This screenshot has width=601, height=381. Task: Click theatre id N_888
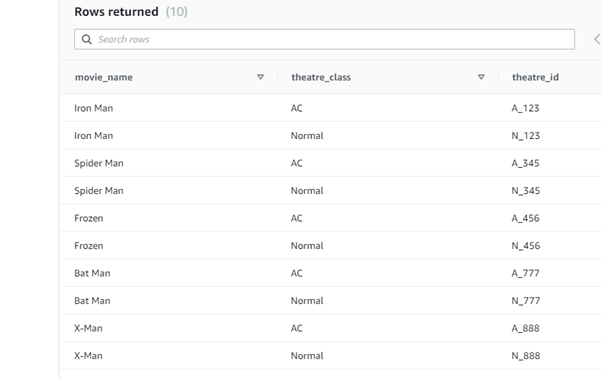point(525,356)
